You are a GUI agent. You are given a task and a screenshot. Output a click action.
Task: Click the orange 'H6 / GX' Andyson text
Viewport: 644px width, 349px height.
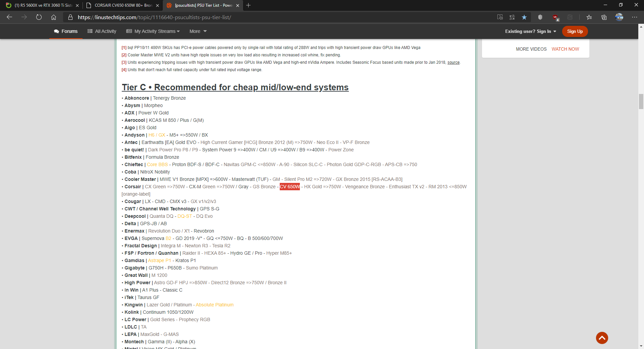(x=157, y=135)
